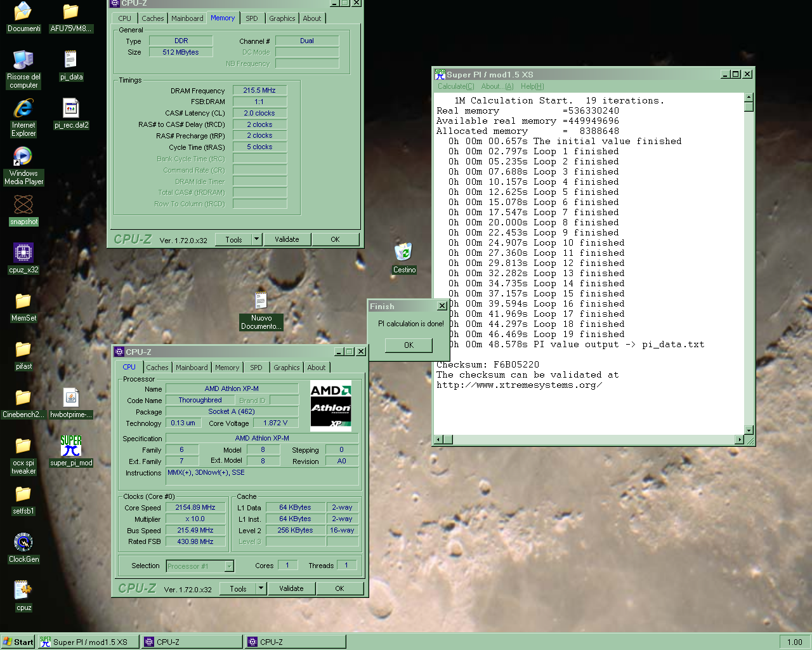Open Tools dropdown arrow in Memory CPU-Z window
Image resolution: width=812 pixels, height=650 pixels.
tap(257, 239)
